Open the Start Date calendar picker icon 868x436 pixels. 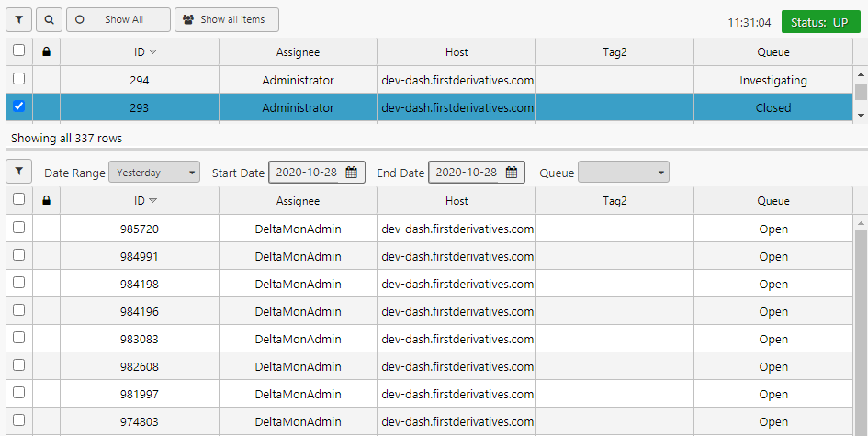pyautogui.click(x=352, y=173)
